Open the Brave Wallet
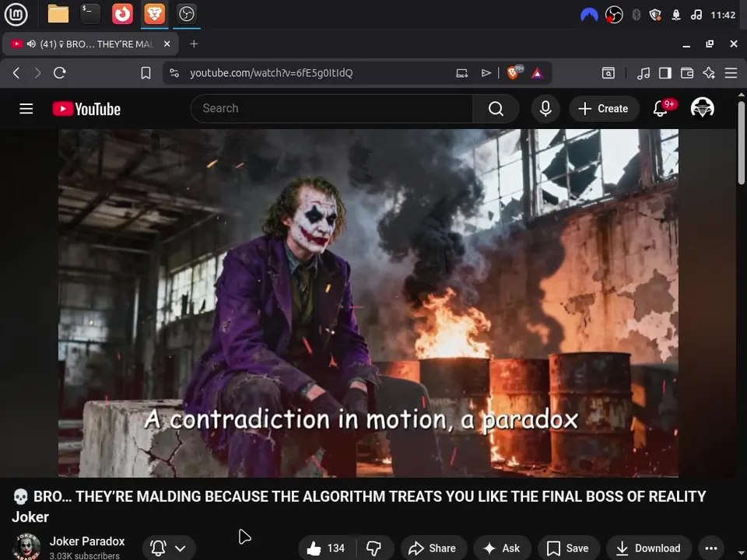The width and height of the screenshot is (747, 560). click(x=687, y=73)
